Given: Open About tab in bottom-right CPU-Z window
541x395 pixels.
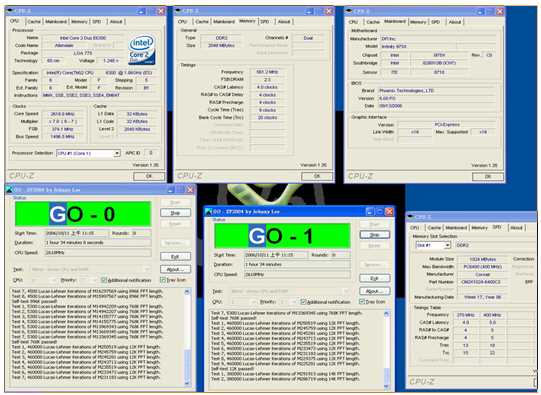Looking at the screenshot, I should [517, 228].
